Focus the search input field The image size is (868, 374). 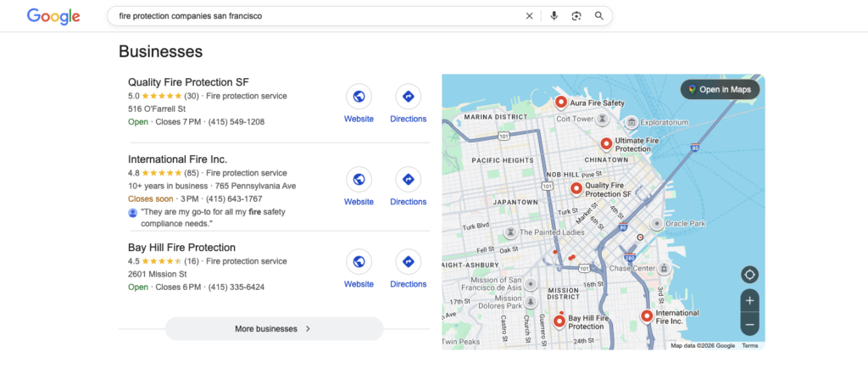click(x=314, y=16)
